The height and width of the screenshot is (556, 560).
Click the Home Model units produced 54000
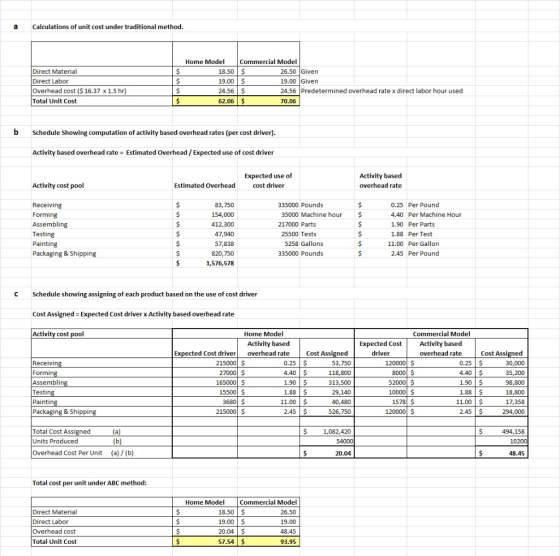coord(344,441)
